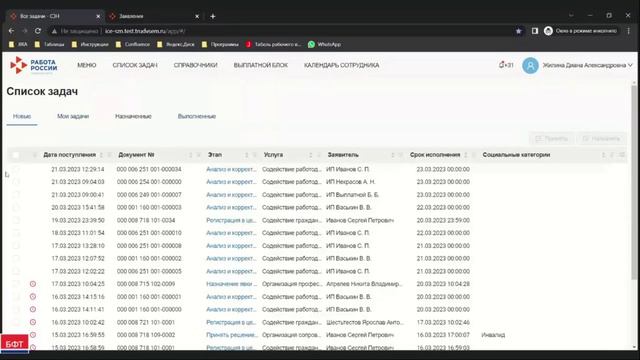Click the blue user avatar icon

tap(530, 65)
